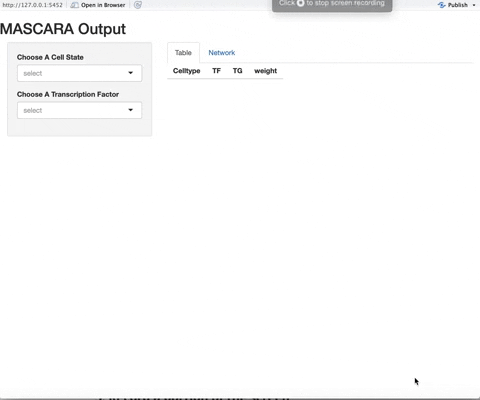Click the Publish button
The width and height of the screenshot is (480, 400).
(453, 5)
